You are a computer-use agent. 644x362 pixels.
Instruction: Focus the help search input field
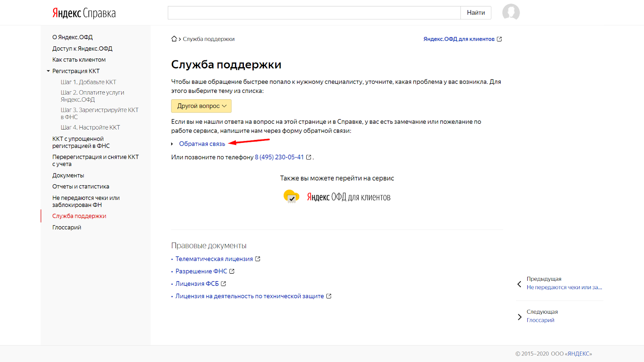[x=314, y=13]
